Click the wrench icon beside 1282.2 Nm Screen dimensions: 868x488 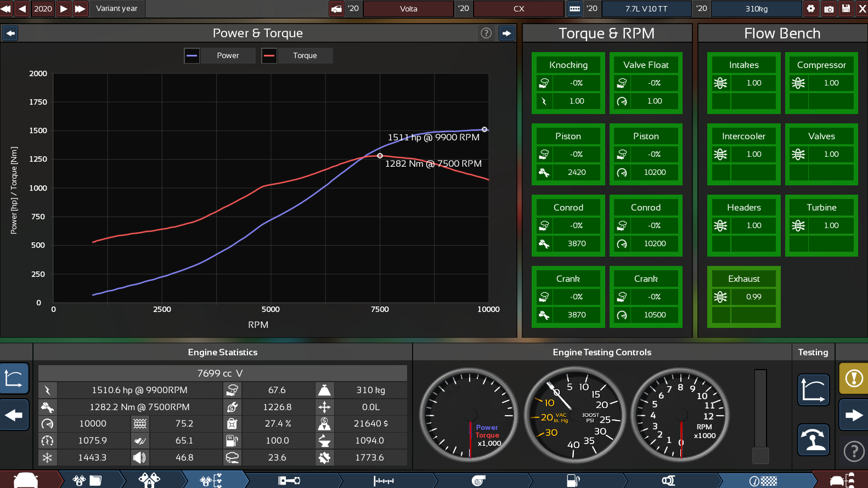tap(47, 407)
